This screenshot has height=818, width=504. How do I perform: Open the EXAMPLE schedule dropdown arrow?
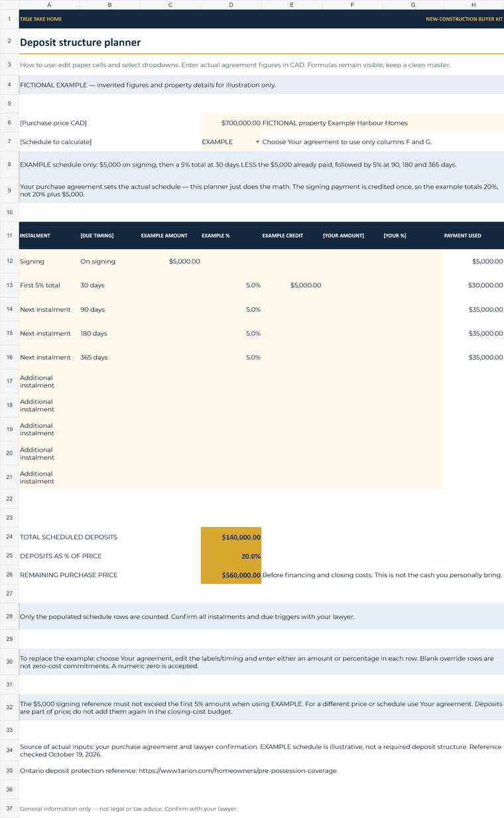click(x=257, y=142)
